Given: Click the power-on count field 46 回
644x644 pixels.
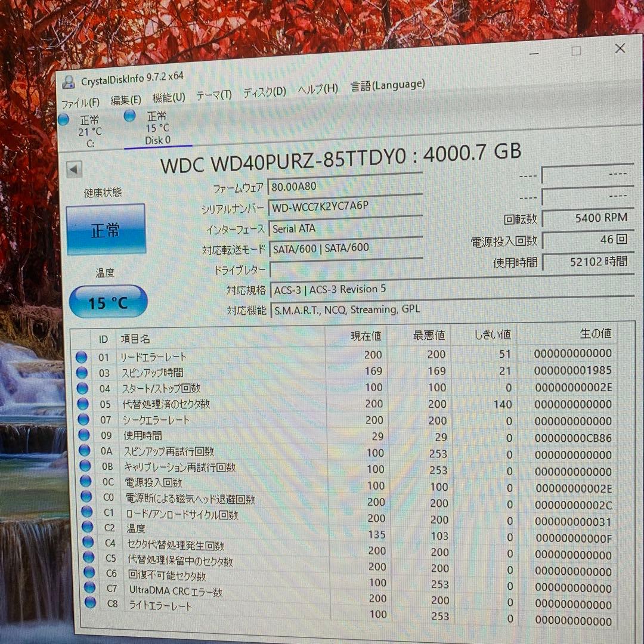Looking at the screenshot, I should coord(588,240).
